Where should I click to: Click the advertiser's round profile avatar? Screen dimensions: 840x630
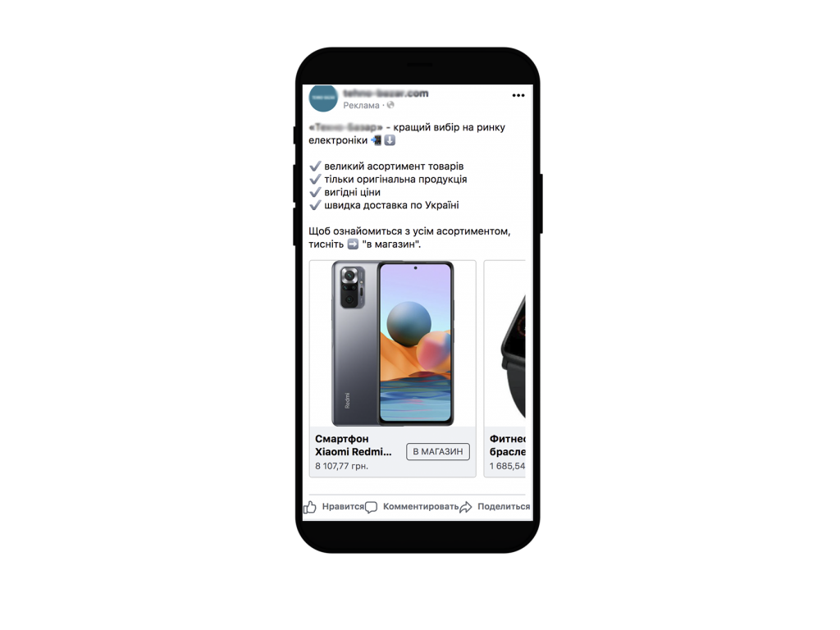(323, 98)
